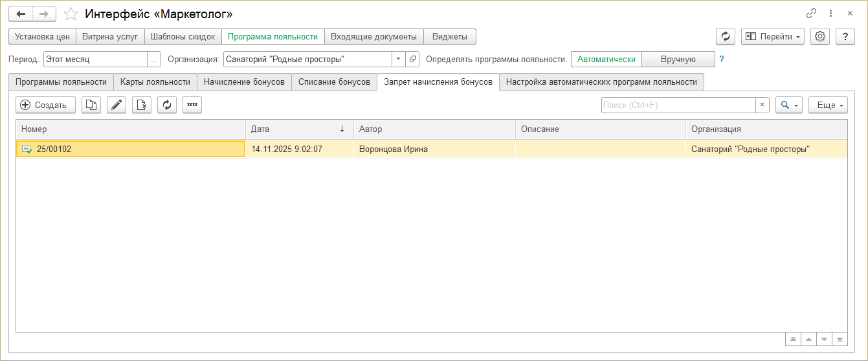Open the Перейти dropdown
868x361 pixels.
[773, 37]
